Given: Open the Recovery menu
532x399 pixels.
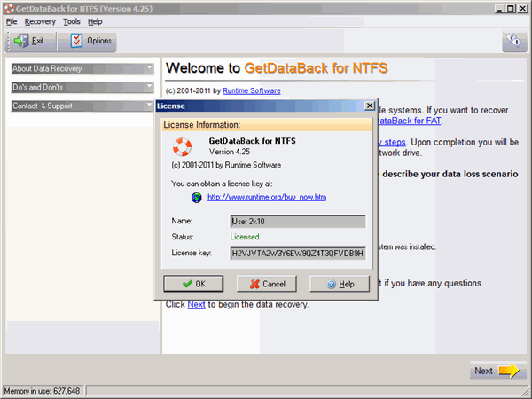Looking at the screenshot, I should 40,21.
